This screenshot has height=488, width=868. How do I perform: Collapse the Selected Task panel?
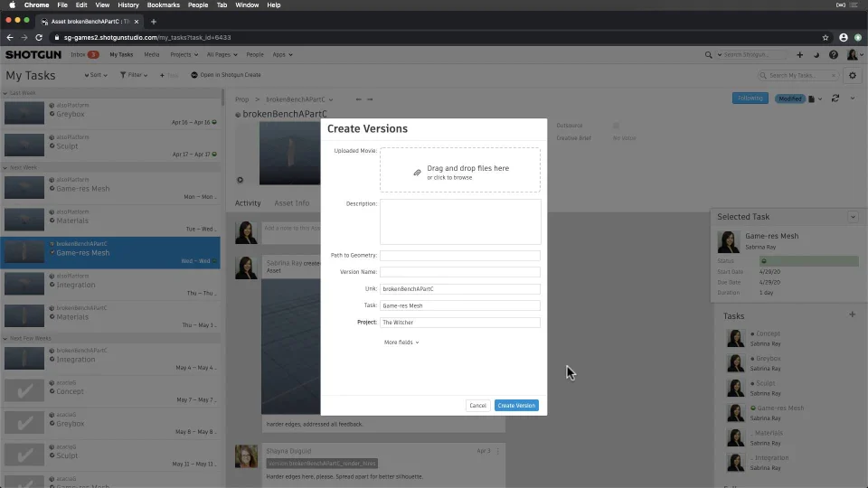[853, 217]
